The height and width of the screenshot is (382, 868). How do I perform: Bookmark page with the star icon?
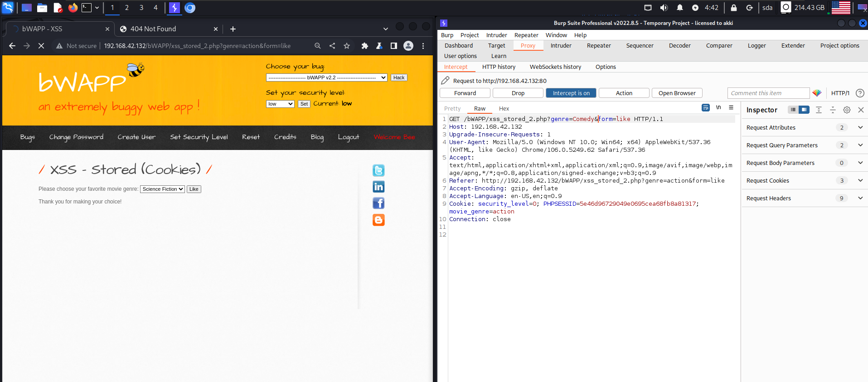(347, 46)
